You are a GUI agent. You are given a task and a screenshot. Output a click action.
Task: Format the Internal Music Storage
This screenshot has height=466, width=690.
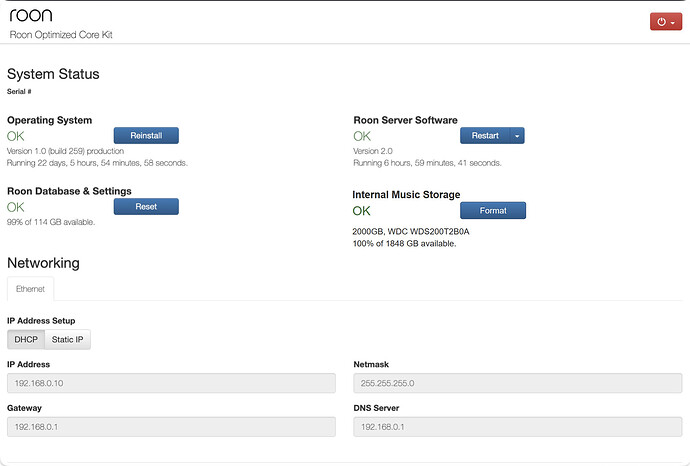(493, 210)
